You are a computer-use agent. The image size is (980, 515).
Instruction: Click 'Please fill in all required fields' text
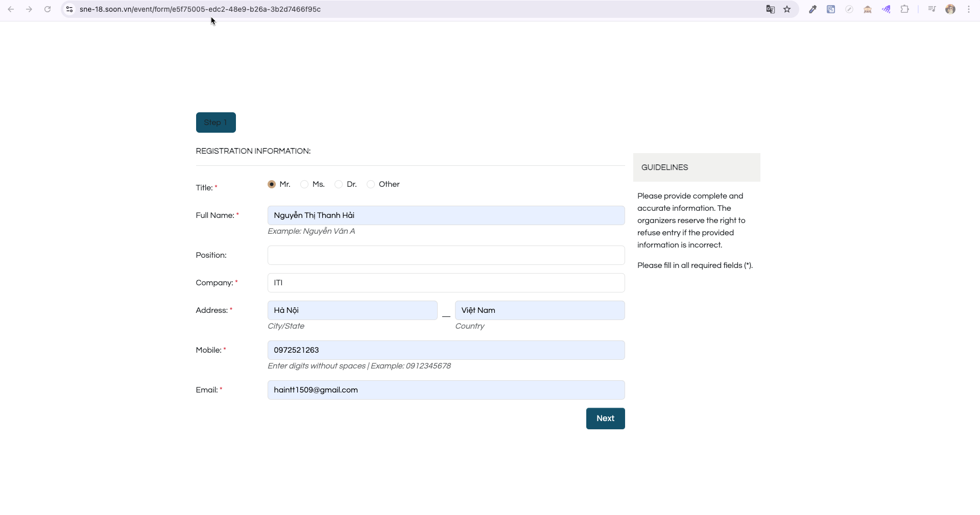tap(695, 265)
